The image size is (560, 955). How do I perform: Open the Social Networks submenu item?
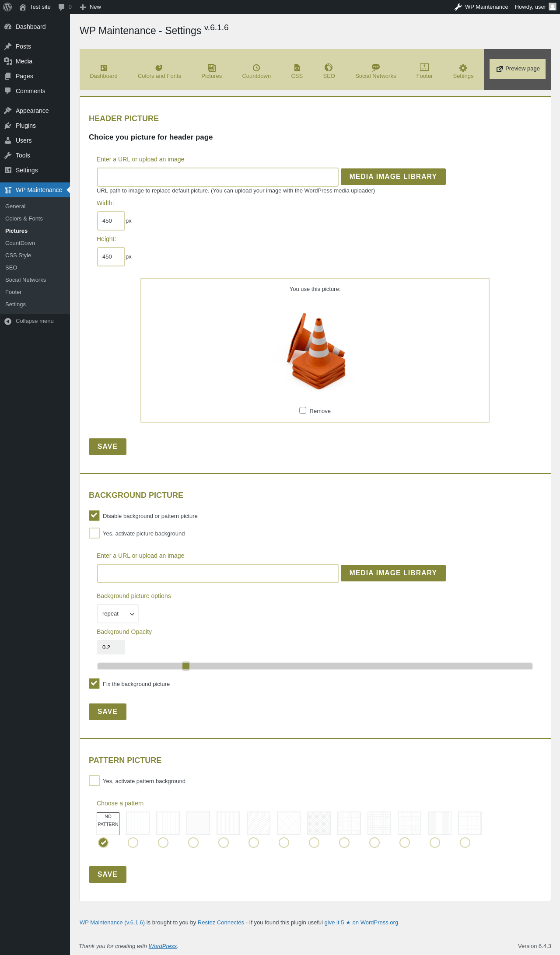tap(25, 280)
